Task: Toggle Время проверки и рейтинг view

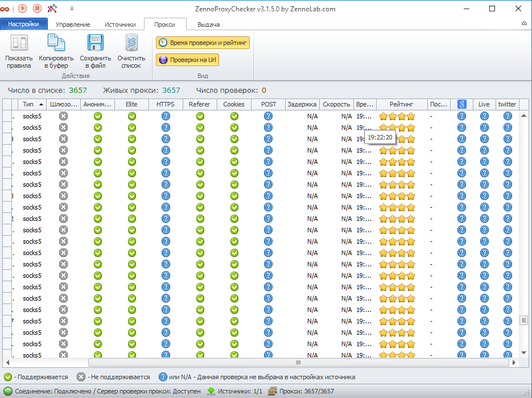Action: [203, 43]
